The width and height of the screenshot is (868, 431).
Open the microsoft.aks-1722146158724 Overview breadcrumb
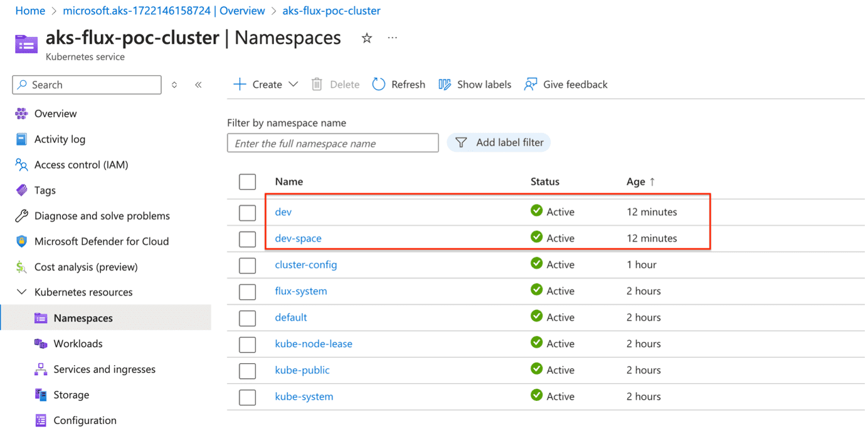[164, 11]
